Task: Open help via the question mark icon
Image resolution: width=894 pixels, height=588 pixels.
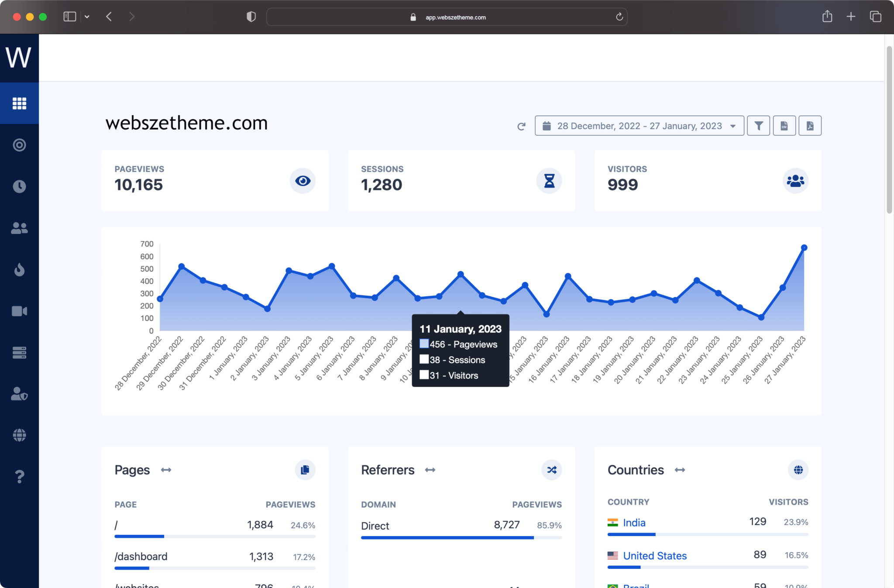Action: pyautogui.click(x=20, y=476)
